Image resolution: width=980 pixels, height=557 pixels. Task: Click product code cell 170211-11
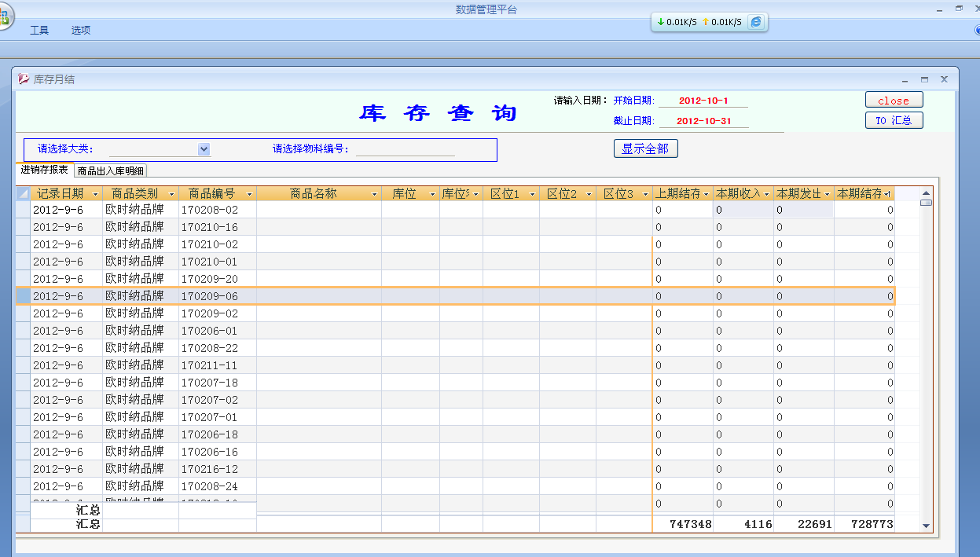(x=218, y=365)
